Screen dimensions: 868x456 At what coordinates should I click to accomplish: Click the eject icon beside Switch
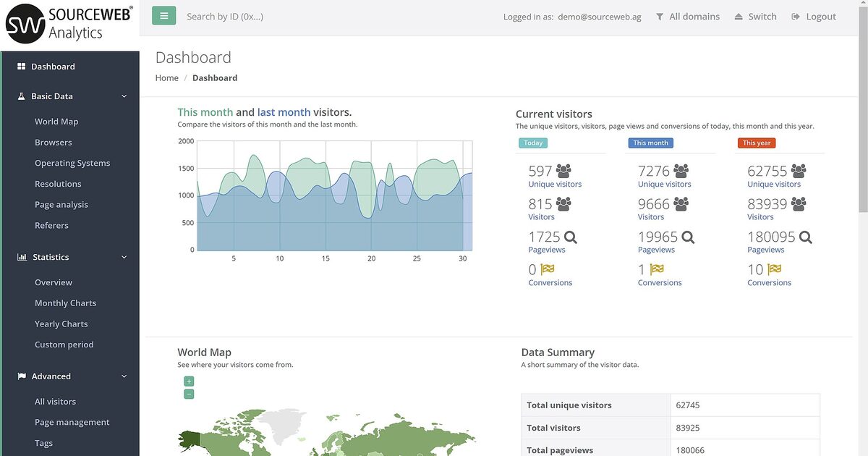point(739,17)
